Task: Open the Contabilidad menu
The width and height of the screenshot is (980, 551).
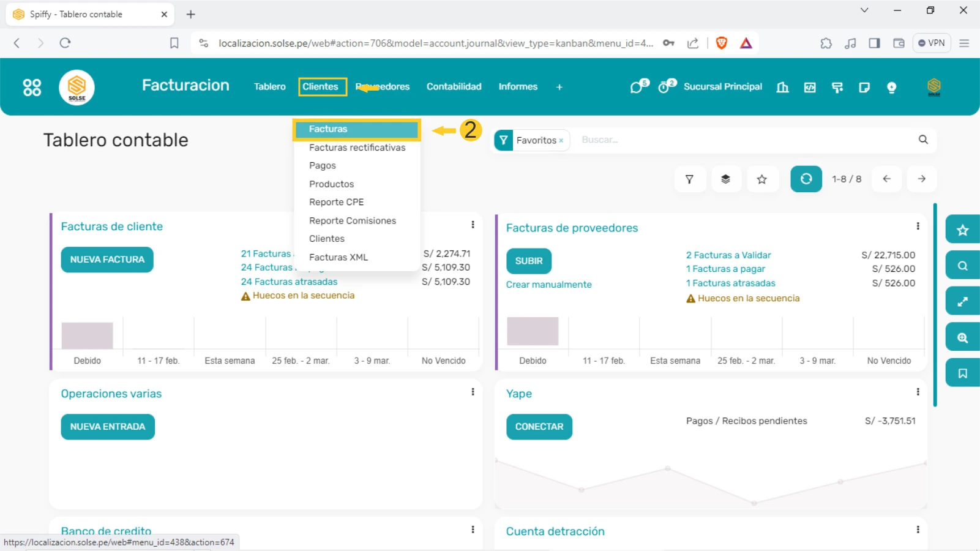Action: (x=454, y=87)
